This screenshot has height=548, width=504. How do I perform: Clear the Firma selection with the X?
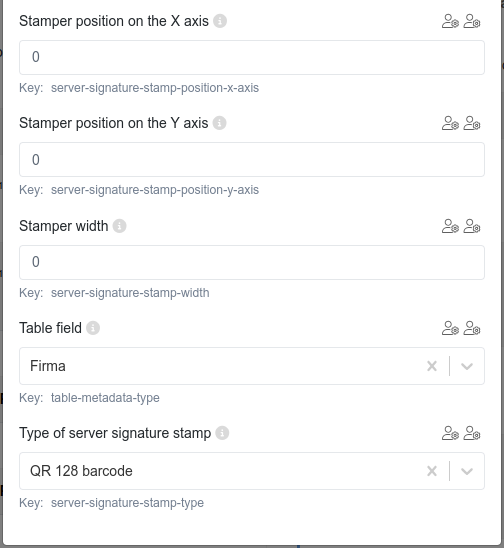tap(432, 366)
